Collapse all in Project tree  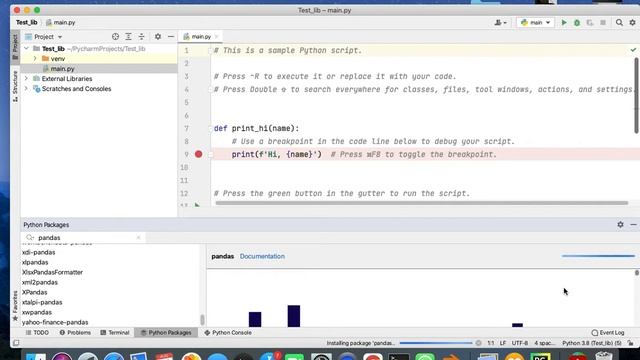tap(141, 37)
